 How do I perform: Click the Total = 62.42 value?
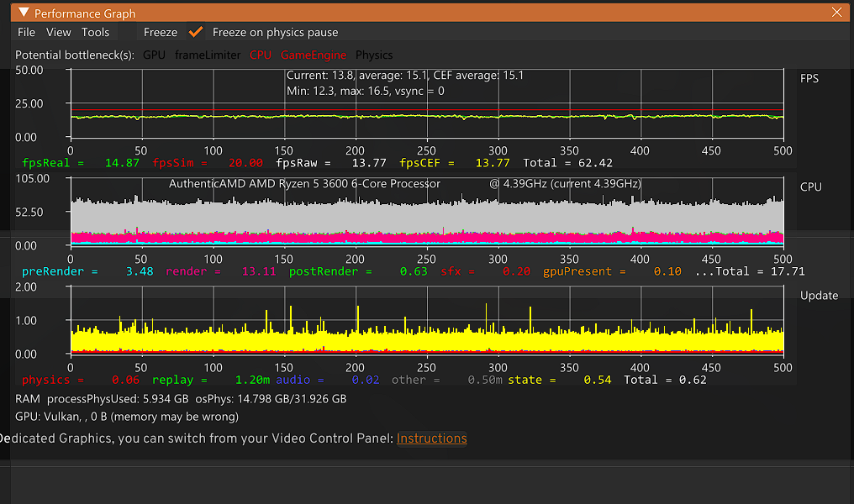pyautogui.click(x=567, y=163)
